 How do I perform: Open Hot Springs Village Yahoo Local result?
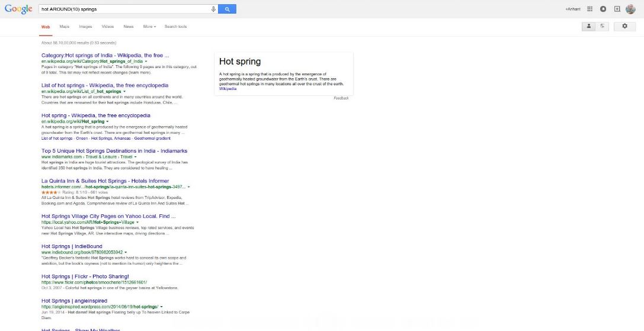[108, 217]
